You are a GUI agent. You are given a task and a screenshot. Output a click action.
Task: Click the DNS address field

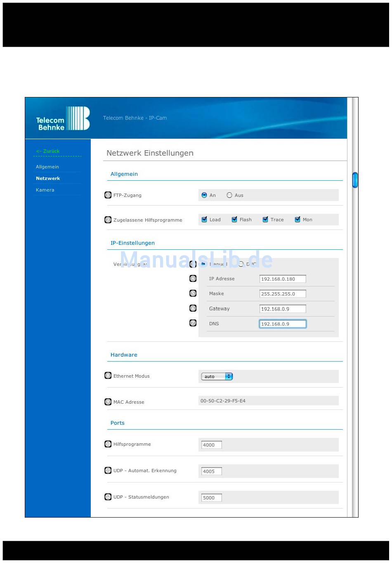(x=283, y=324)
